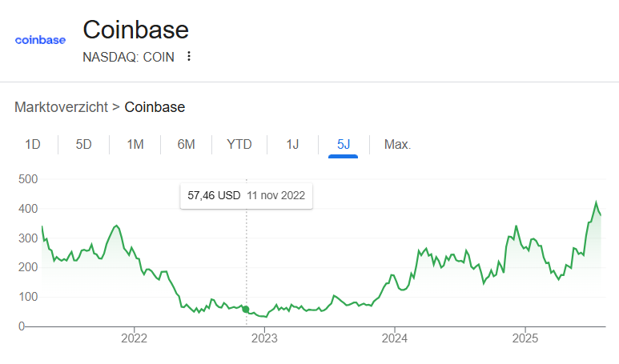
Task: Switch to the 1M range tab
Action: click(135, 145)
